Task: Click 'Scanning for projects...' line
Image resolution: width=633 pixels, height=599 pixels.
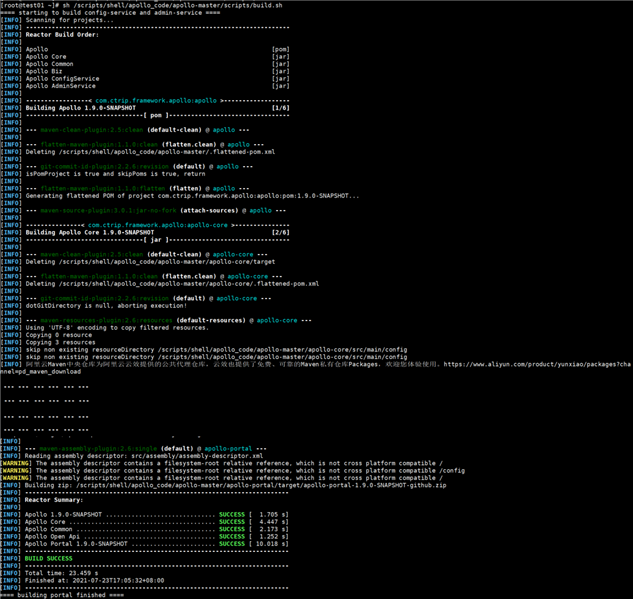Action: coord(57,20)
